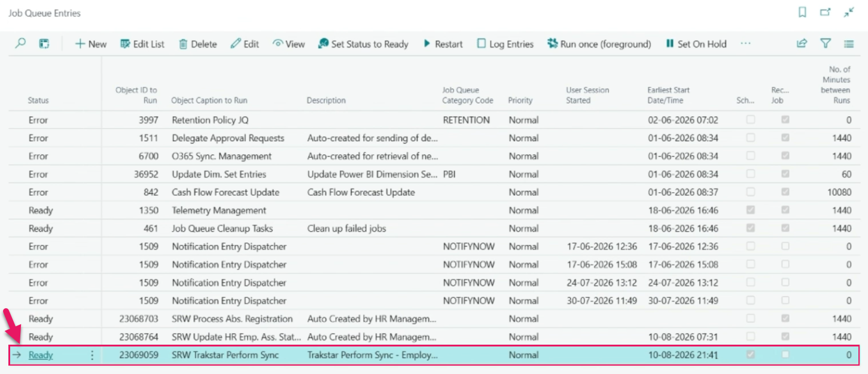Click object ID 3997

coord(147,120)
